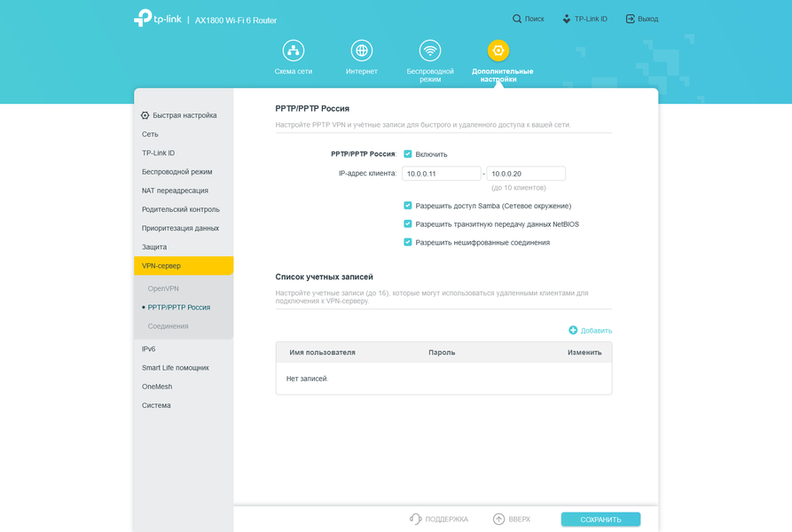Click the Быстрая настройка label
The image size is (792, 532).
click(184, 115)
